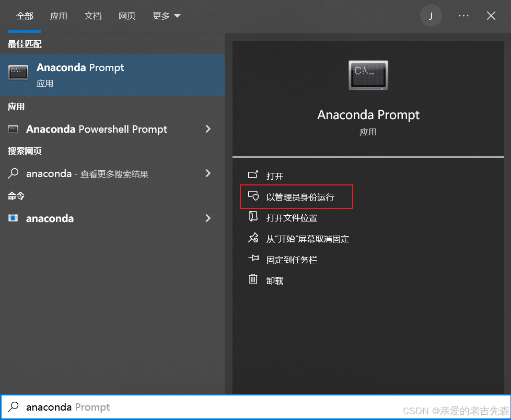Select Anaconda Powershell Prompt result
511x420 pixels.
[112, 129]
